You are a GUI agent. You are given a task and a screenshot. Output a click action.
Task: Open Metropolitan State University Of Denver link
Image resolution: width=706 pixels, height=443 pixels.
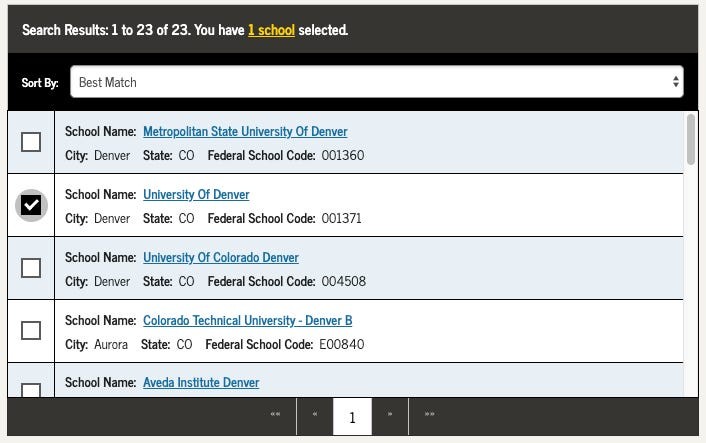pyautogui.click(x=245, y=132)
